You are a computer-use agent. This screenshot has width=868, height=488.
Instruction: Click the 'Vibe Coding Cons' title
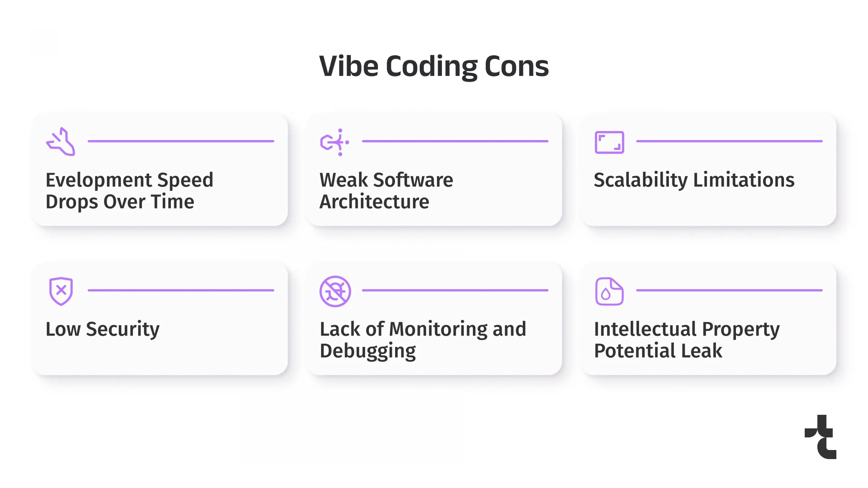(434, 66)
